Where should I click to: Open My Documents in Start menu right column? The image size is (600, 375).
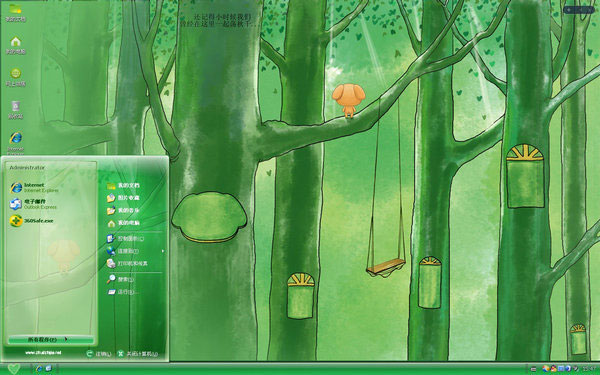(123, 186)
